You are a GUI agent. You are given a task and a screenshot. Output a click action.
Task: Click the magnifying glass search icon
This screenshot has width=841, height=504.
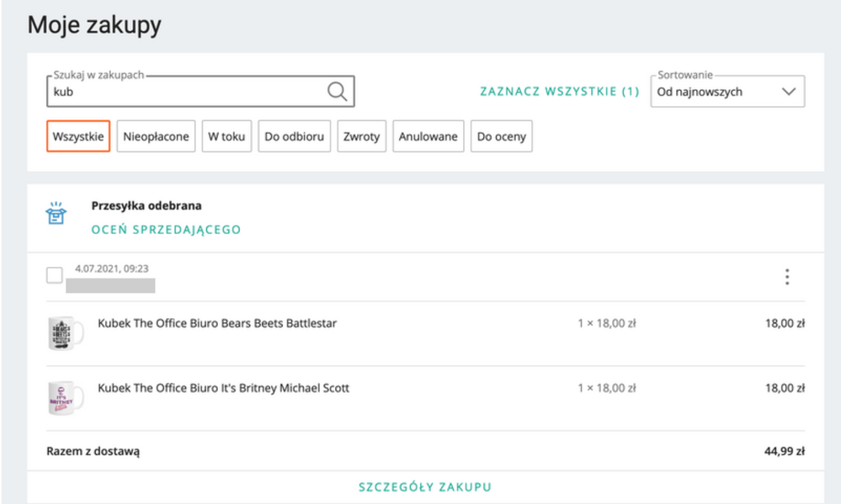point(337,92)
